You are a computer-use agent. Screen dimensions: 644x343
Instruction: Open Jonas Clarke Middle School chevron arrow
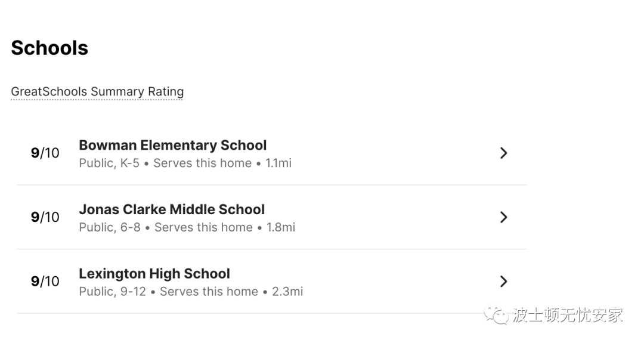[503, 217]
